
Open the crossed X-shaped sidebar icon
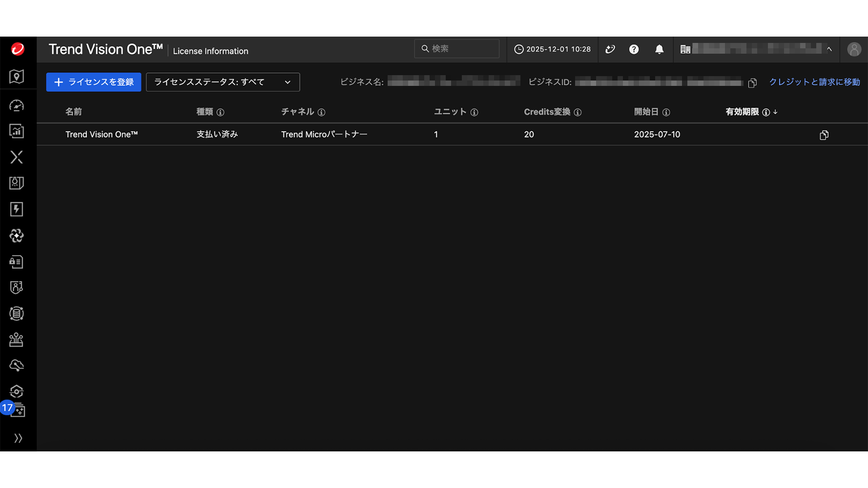pos(17,157)
